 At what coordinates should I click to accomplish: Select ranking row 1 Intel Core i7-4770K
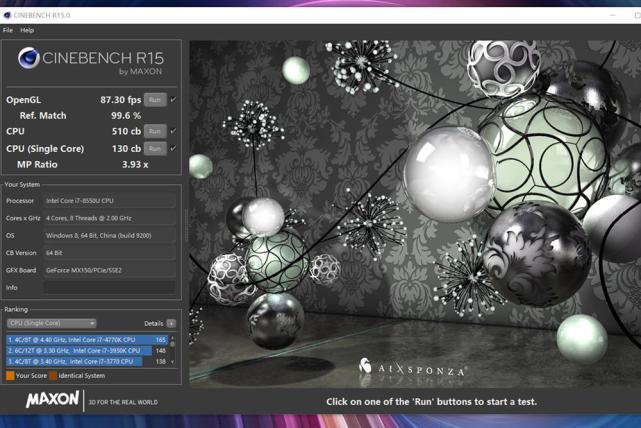pyautogui.click(x=87, y=340)
